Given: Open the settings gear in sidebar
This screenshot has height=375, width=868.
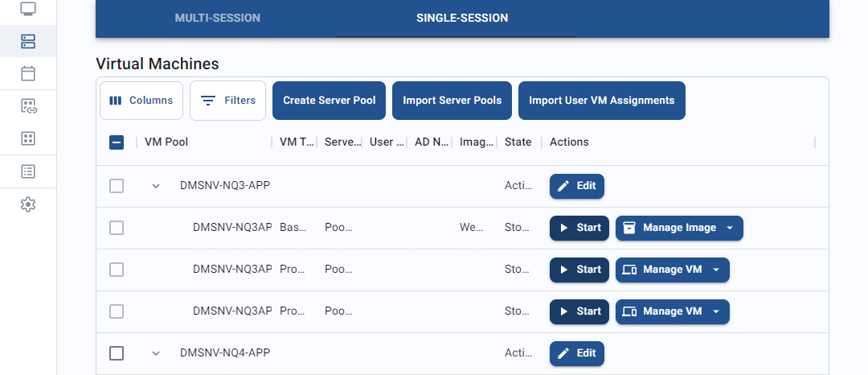Looking at the screenshot, I should click(x=28, y=204).
